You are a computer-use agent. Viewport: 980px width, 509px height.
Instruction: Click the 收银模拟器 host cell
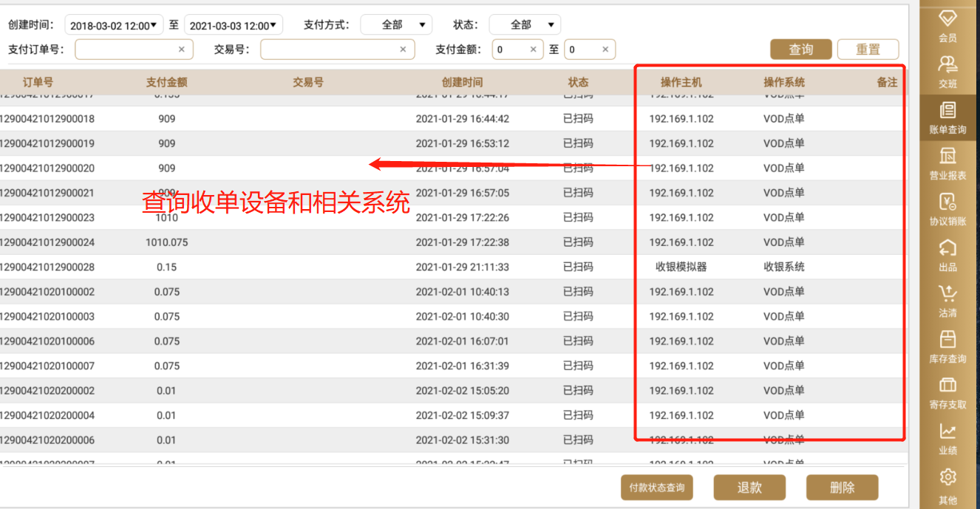point(681,267)
